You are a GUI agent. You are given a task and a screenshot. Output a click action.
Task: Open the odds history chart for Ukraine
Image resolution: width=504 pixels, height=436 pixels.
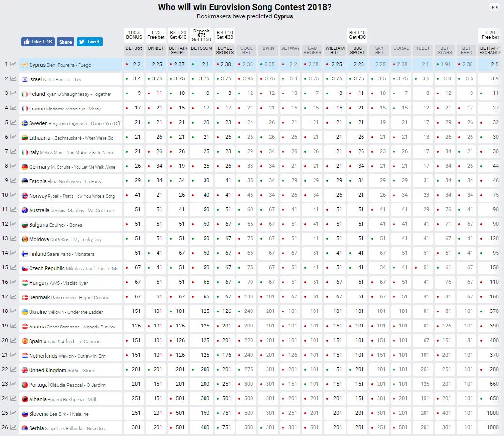(13, 311)
